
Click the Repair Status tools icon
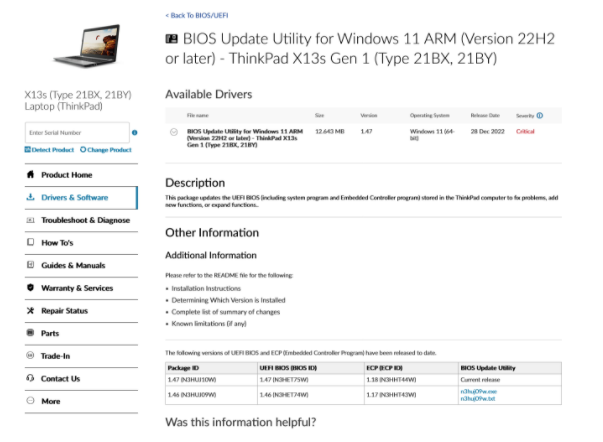(30, 310)
